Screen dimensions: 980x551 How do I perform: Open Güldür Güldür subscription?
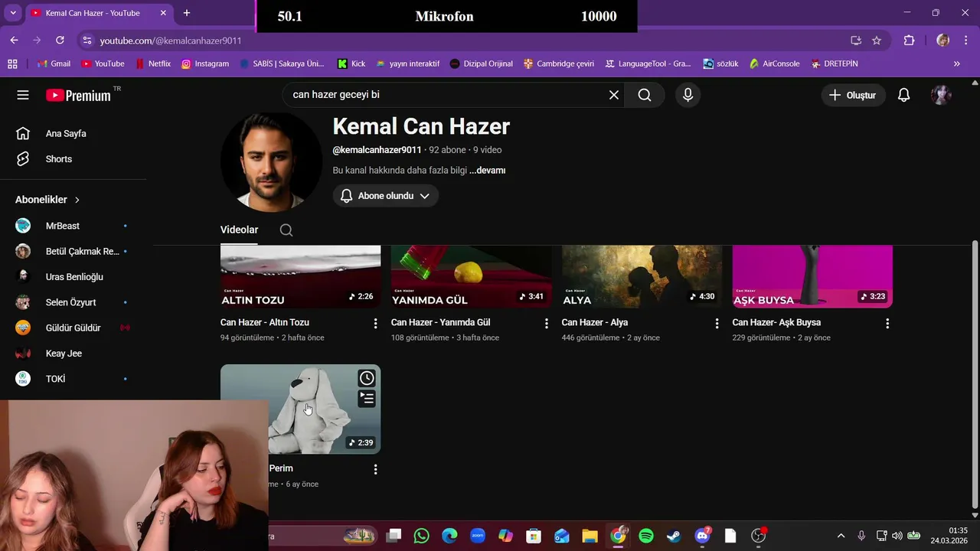coord(73,328)
